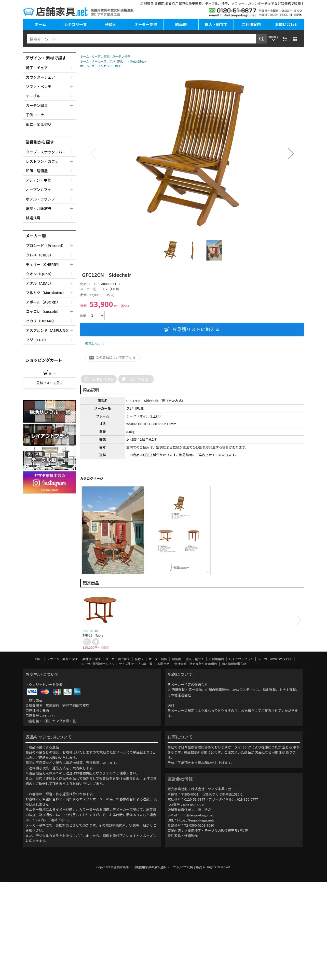Expand the フジ (FUJI) maker in sidebar
Viewport: 327px width, 980px height.
tap(72, 340)
